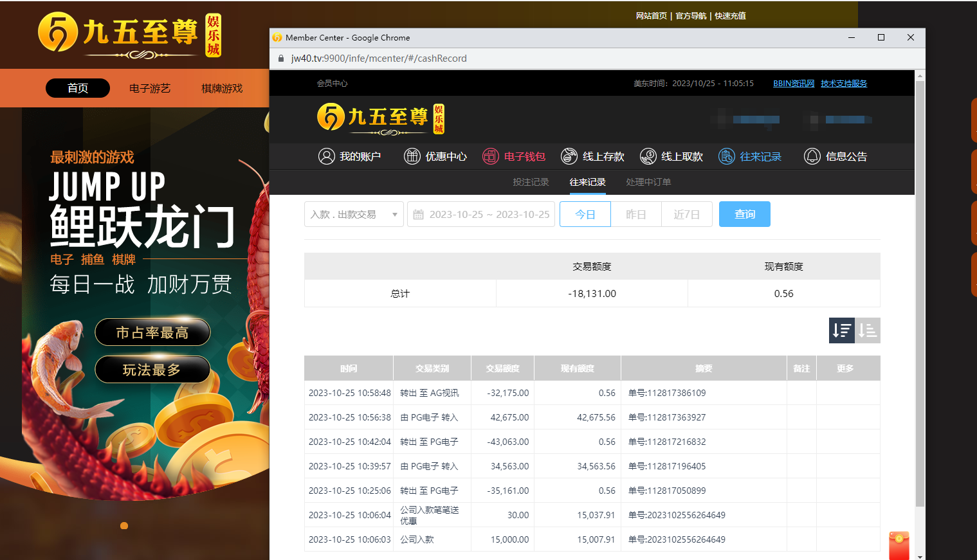Sort records in ascending order icon
Image resolution: width=977 pixels, height=560 pixels.
coord(868,330)
